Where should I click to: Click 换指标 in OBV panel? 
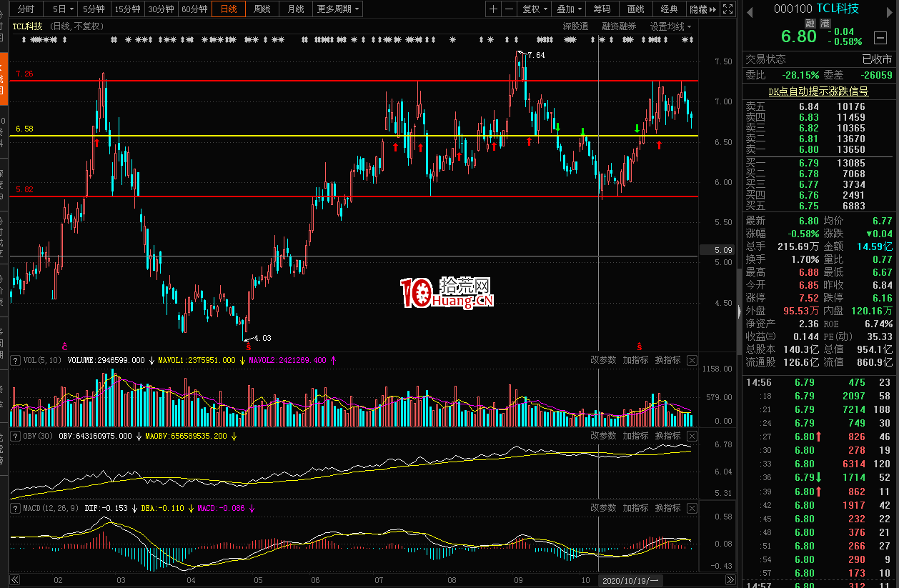pos(667,436)
